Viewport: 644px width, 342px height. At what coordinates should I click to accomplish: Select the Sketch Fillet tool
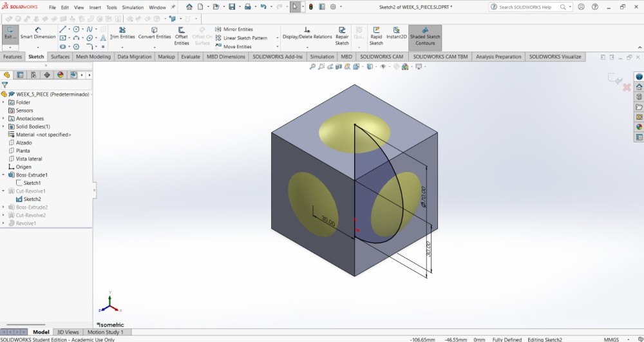(90, 46)
